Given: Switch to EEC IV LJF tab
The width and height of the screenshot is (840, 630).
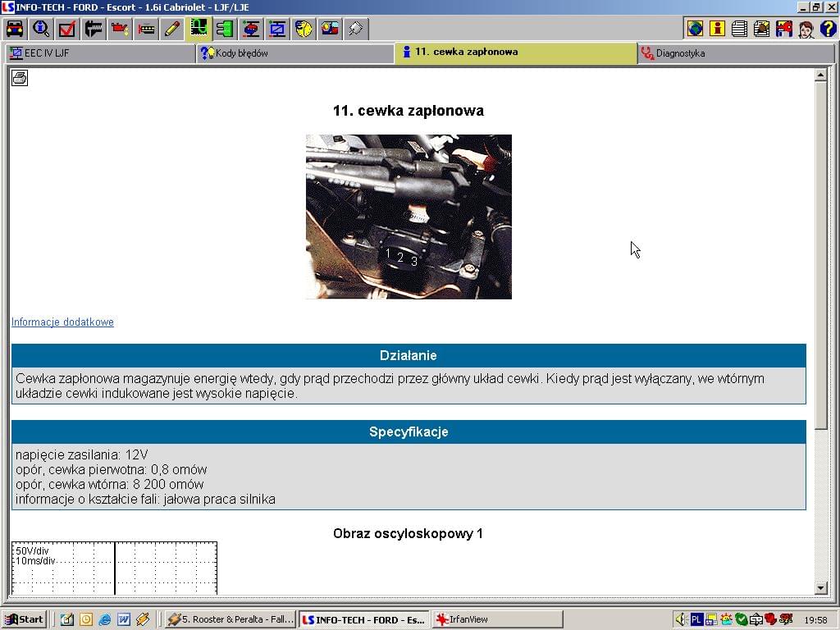Looking at the screenshot, I should pyautogui.click(x=100, y=53).
